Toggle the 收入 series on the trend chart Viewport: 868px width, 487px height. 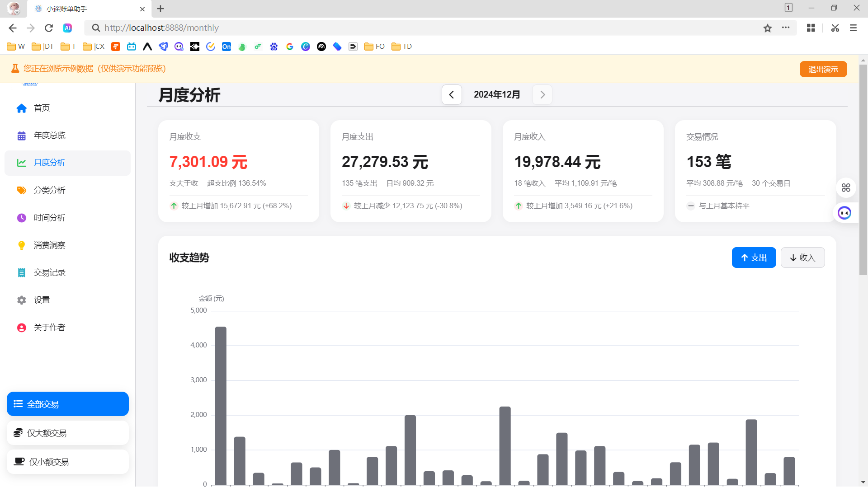tap(802, 258)
